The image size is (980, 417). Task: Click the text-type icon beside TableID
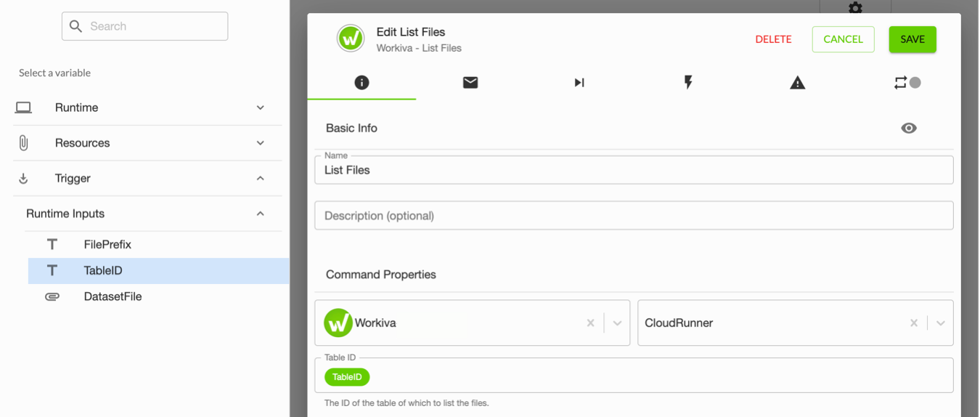pyautogui.click(x=52, y=270)
